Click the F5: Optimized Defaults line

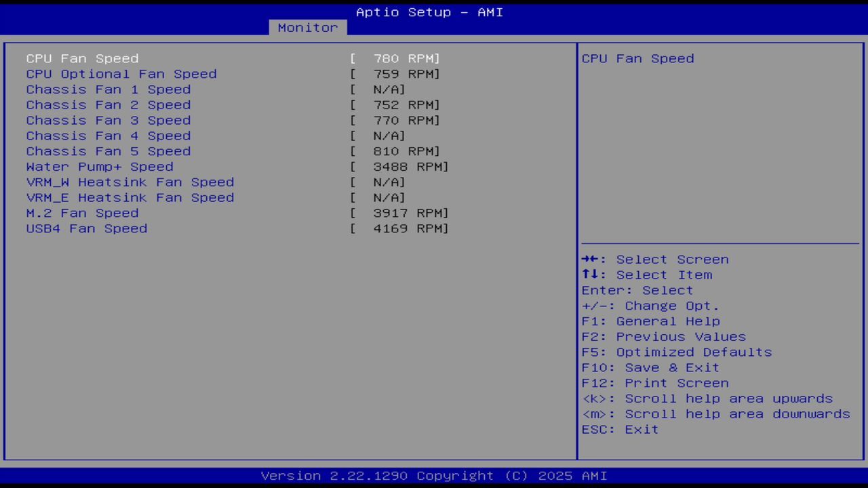[x=677, y=352]
